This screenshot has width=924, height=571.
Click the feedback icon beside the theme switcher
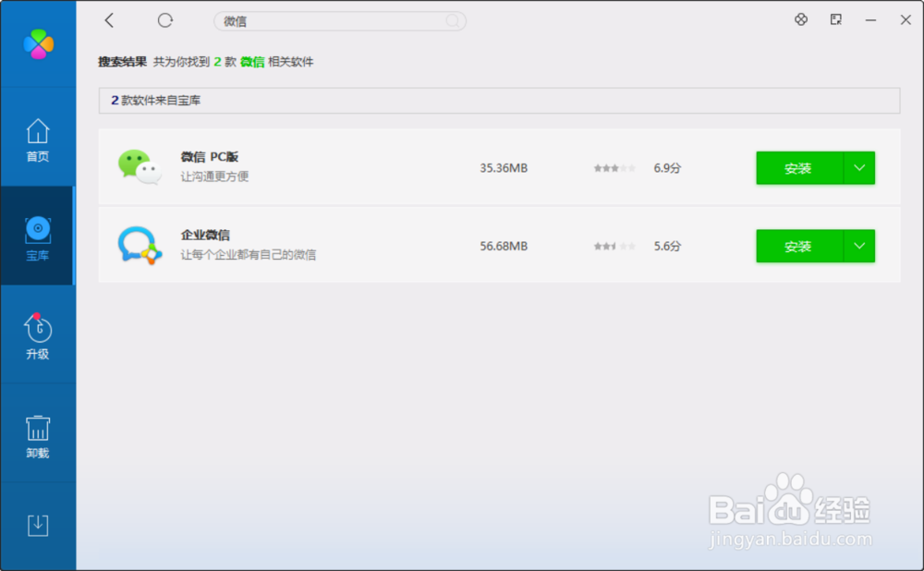(834, 19)
